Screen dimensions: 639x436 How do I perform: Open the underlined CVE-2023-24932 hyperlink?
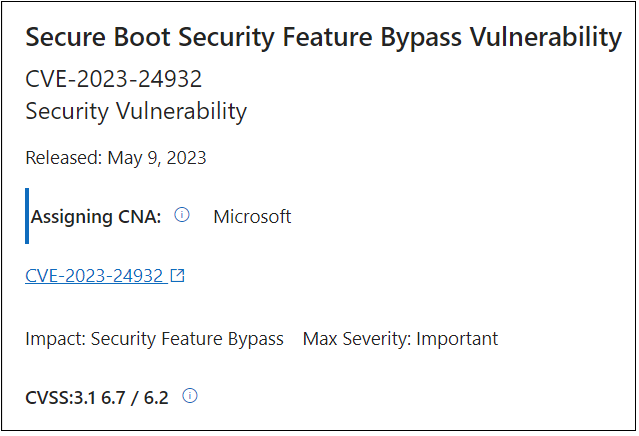[94, 276]
